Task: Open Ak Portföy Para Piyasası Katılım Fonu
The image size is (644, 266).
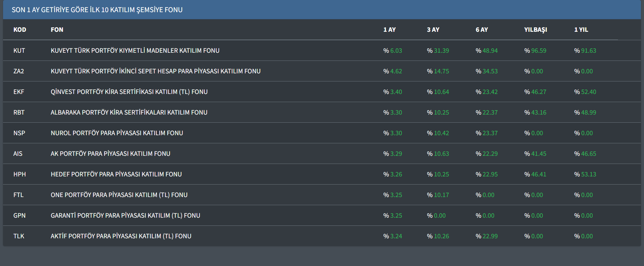Action: [110, 154]
